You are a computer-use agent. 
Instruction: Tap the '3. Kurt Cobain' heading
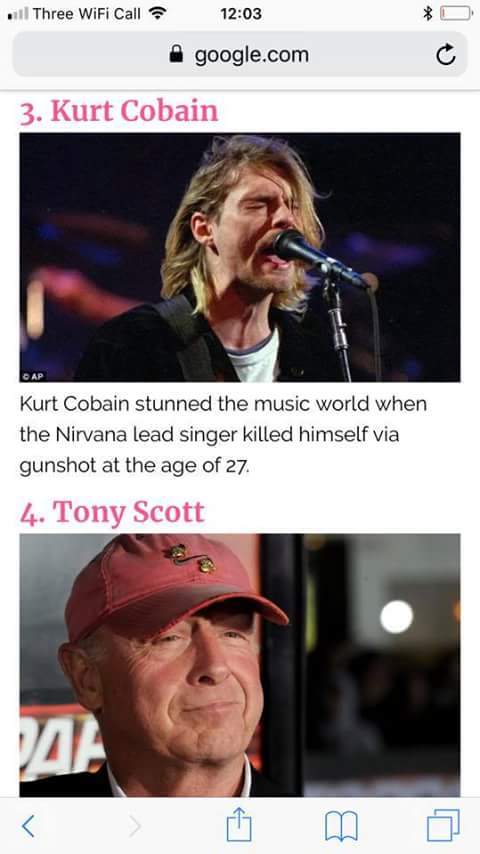[x=119, y=111]
